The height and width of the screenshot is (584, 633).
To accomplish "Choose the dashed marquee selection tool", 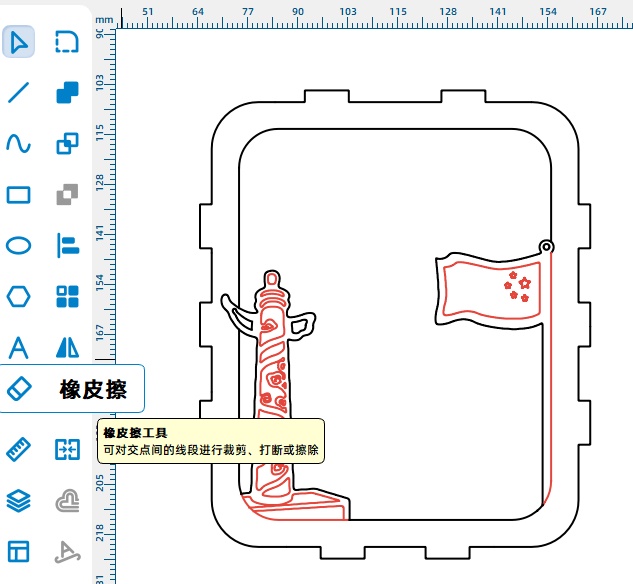I will (67, 42).
